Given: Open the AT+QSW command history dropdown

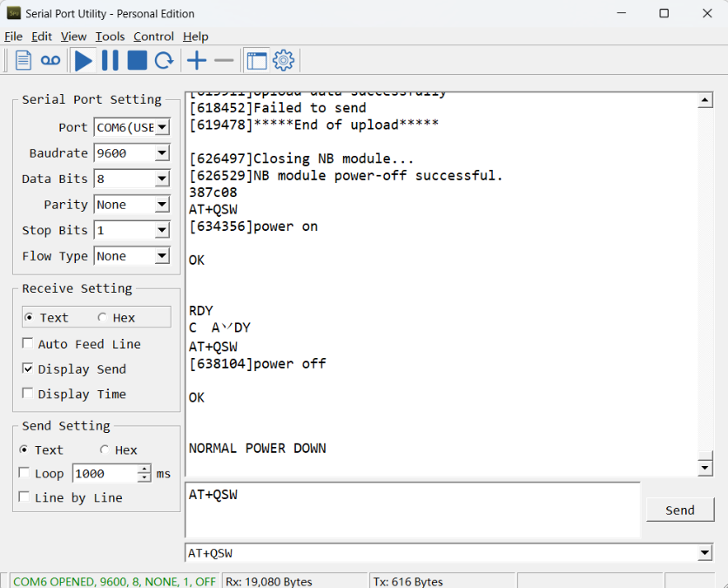Looking at the screenshot, I should pos(704,552).
